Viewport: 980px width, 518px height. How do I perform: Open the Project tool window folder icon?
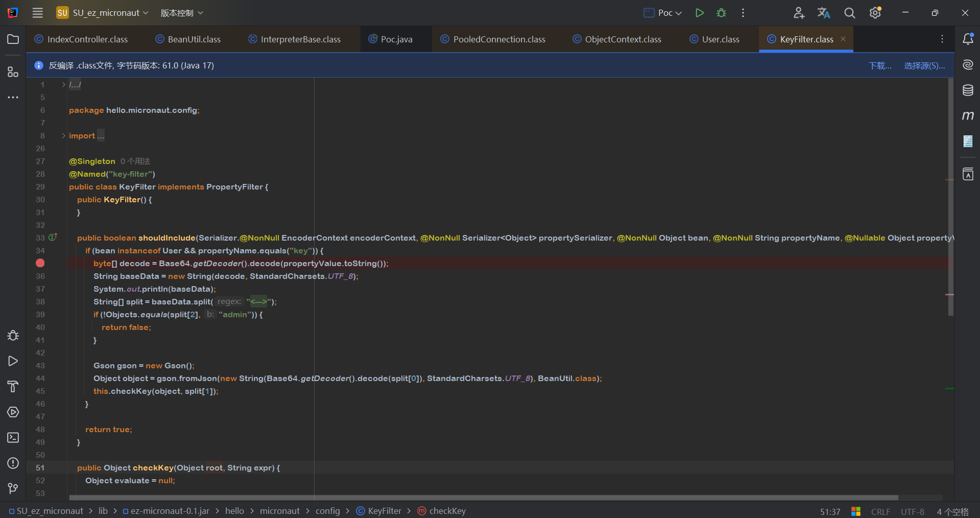pos(13,39)
